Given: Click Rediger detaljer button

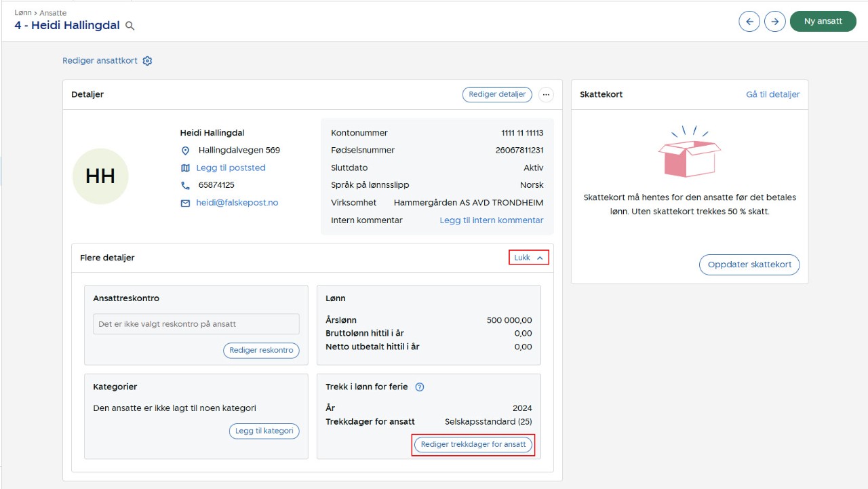Looking at the screenshot, I should 497,95.
